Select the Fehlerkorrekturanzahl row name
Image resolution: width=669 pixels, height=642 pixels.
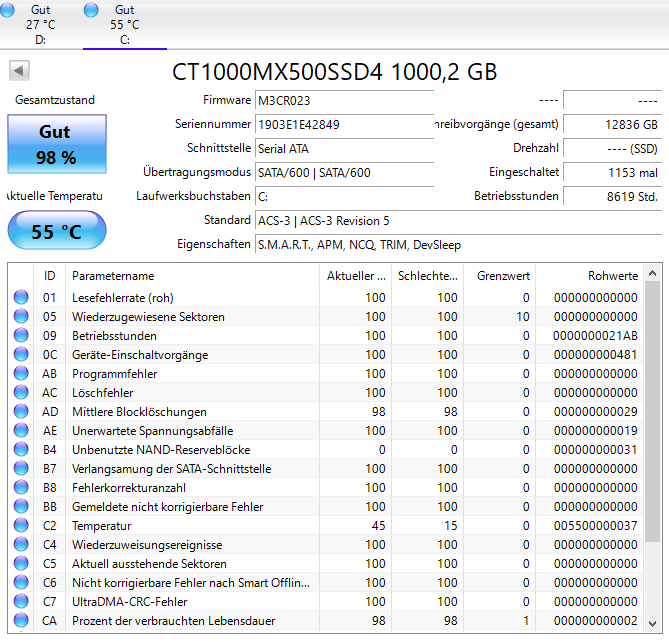(129, 488)
